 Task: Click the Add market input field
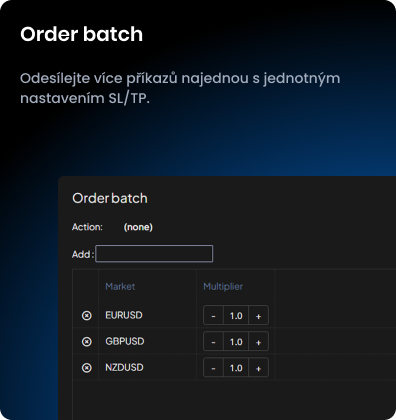click(154, 254)
